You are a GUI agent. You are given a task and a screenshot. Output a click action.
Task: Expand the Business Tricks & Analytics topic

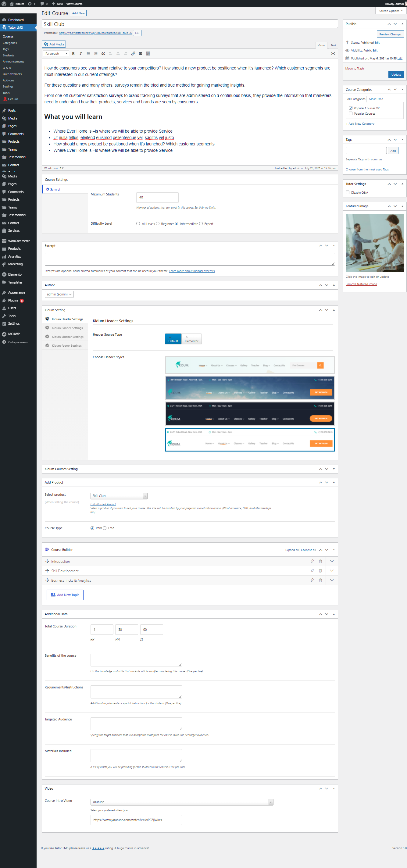tap(332, 580)
